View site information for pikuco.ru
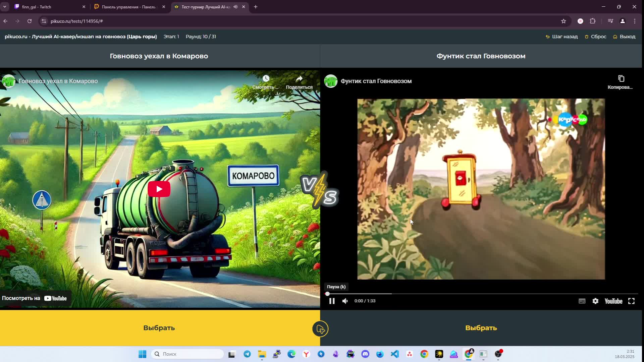The image size is (644, 362). 44,21
